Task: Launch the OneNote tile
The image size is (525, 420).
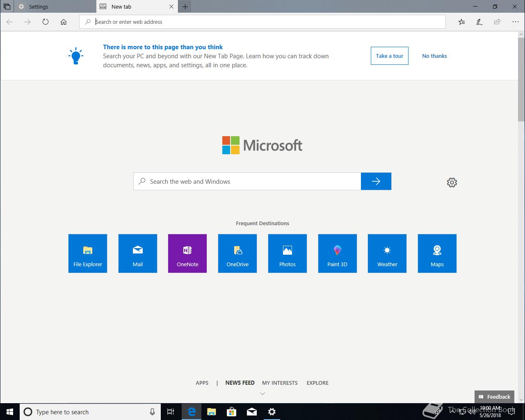Action: 187,253
